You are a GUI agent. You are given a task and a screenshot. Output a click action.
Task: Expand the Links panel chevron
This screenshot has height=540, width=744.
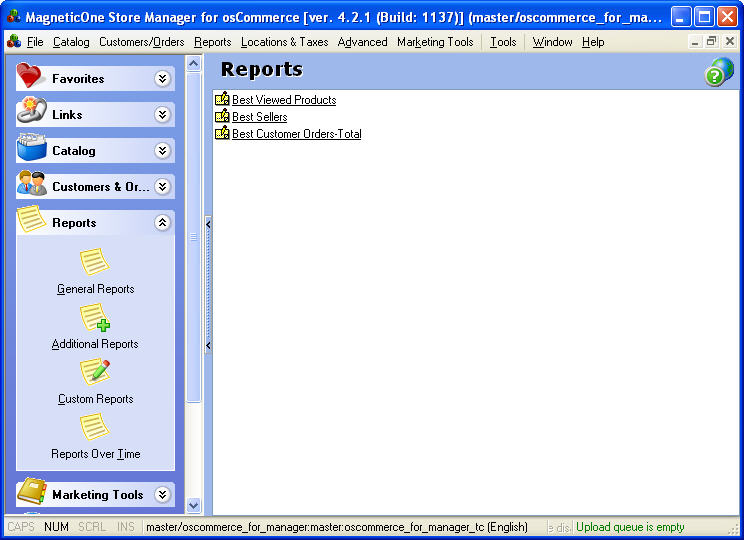click(162, 114)
